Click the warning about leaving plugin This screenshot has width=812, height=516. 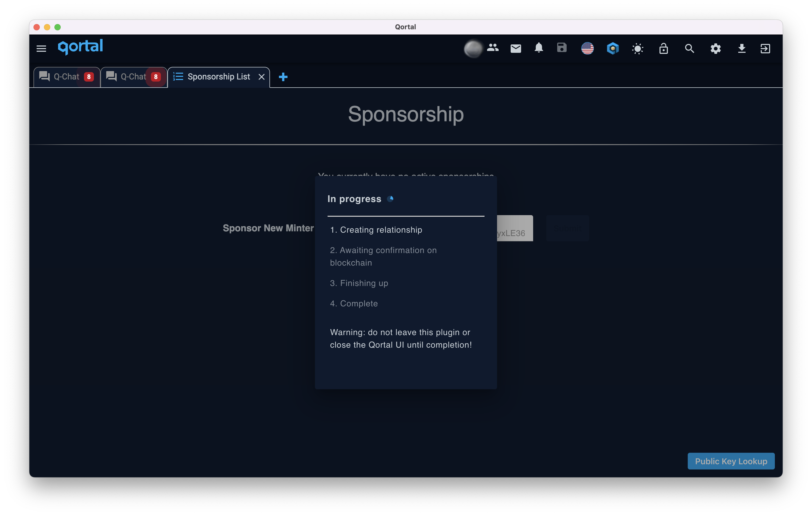401,339
